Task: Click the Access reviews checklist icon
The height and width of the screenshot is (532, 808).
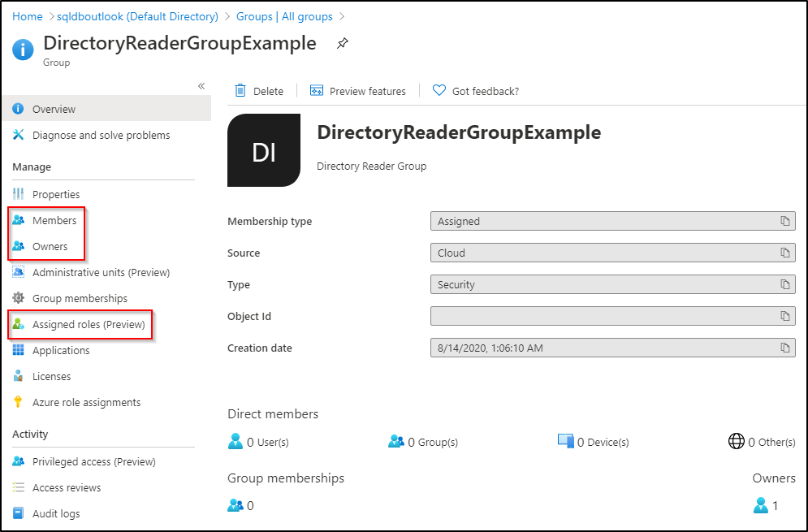Action: tap(18, 487)
